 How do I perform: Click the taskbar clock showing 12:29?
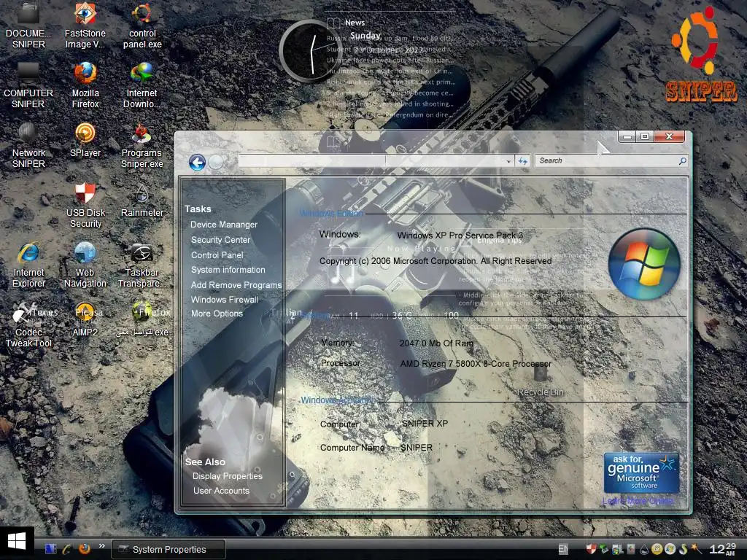[x=723, y=548]
